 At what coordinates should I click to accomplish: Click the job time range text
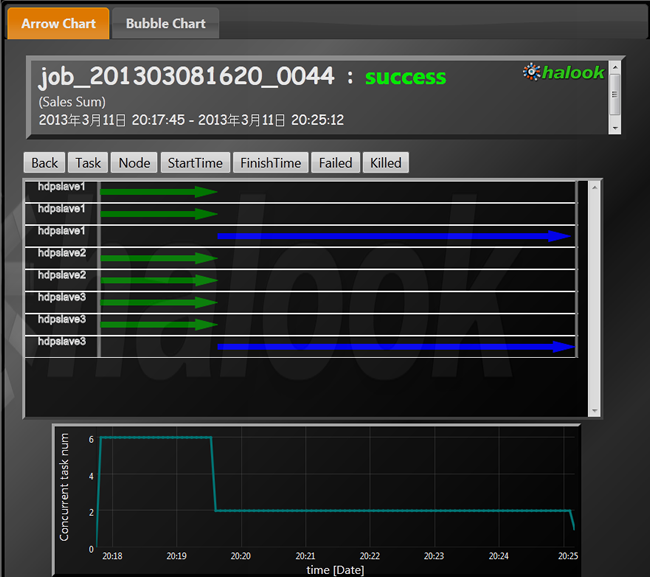pyautogui.click(x=191, y=120)
